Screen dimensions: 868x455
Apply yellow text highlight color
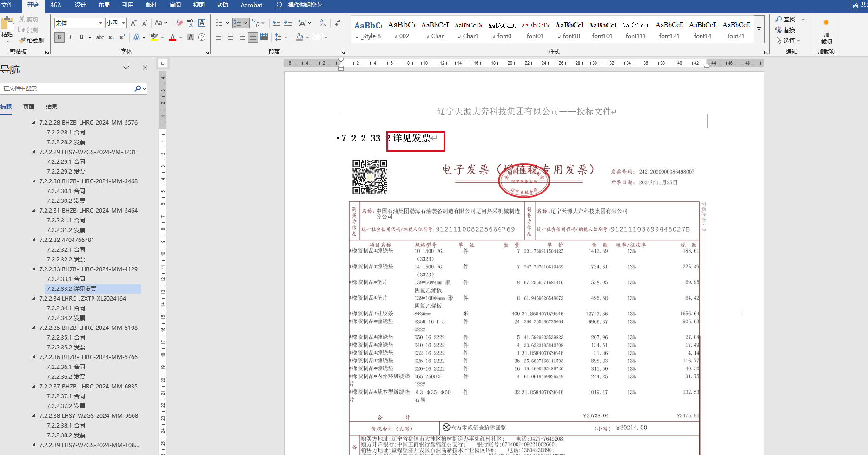click(154, 37)
